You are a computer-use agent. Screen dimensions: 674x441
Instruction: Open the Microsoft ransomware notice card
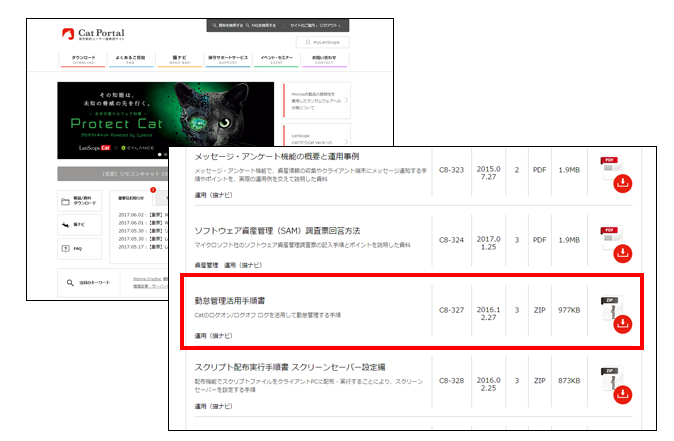pyautogui.click(x=316, y=101)
